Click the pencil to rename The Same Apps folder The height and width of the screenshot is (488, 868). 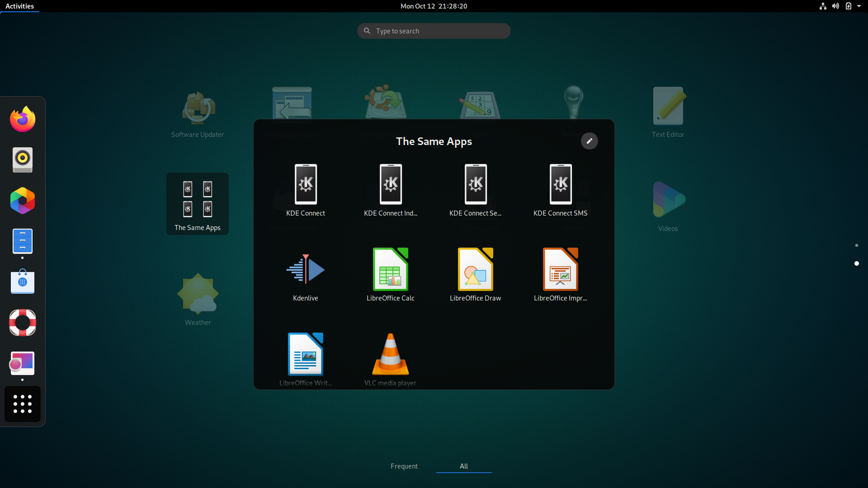point(590,141)
